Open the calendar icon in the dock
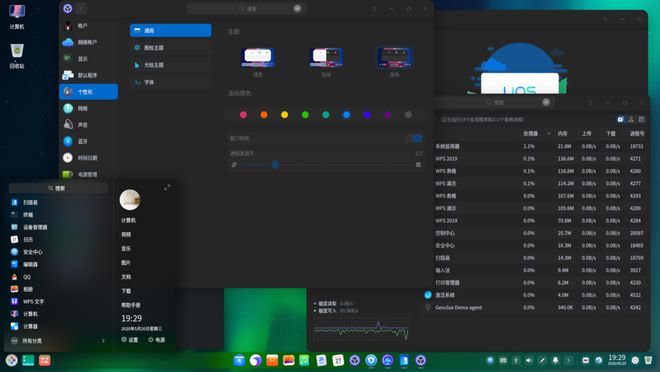This screenshot has width=660, height=372. coord(338,360)
